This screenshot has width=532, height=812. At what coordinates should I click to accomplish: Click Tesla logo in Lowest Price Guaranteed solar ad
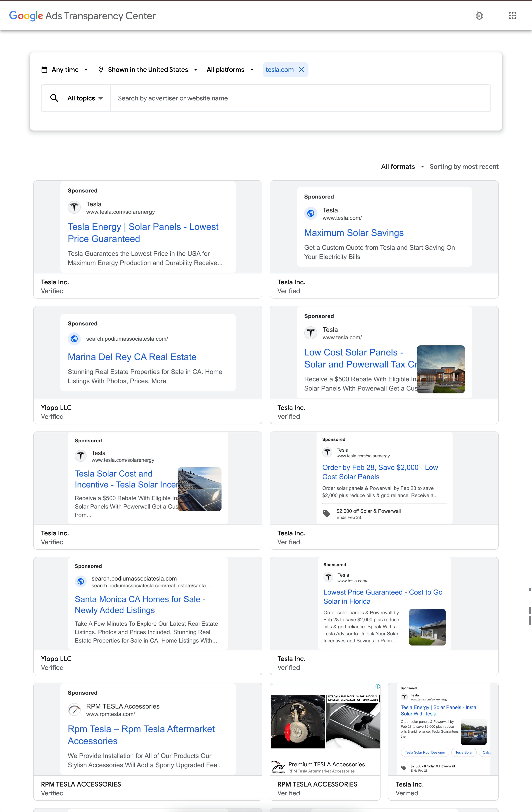click(x=74, y=207)
